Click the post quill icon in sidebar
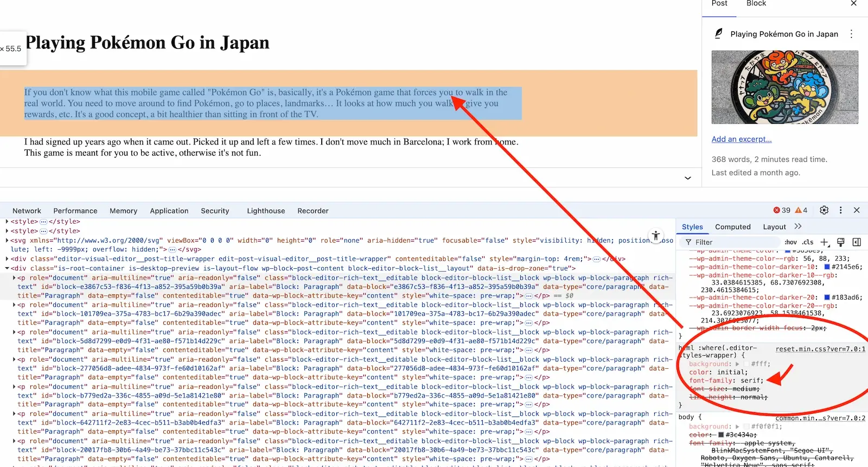868x467 pixels. point(718,34)
